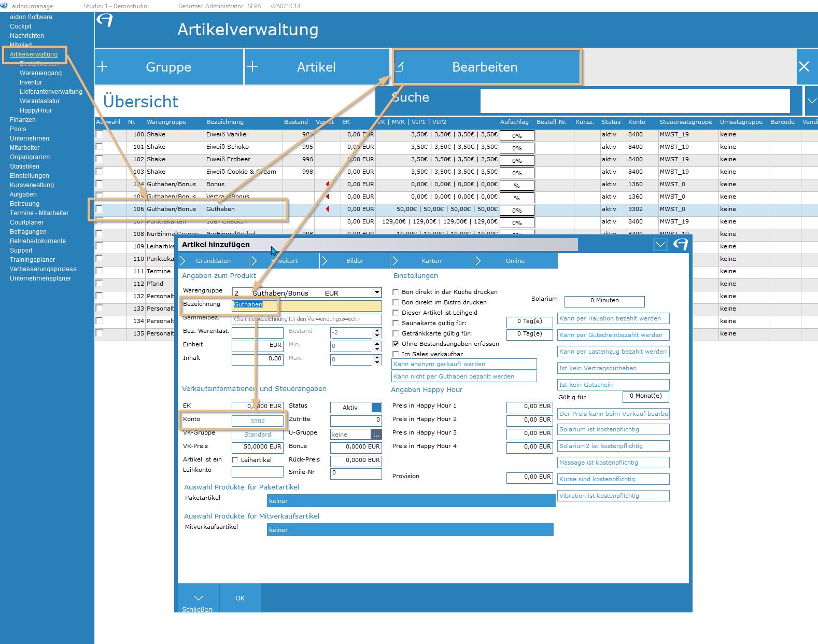Click the plus icon beside Artikel
This screenshot has width=818, height=644.
pos(252,67)
